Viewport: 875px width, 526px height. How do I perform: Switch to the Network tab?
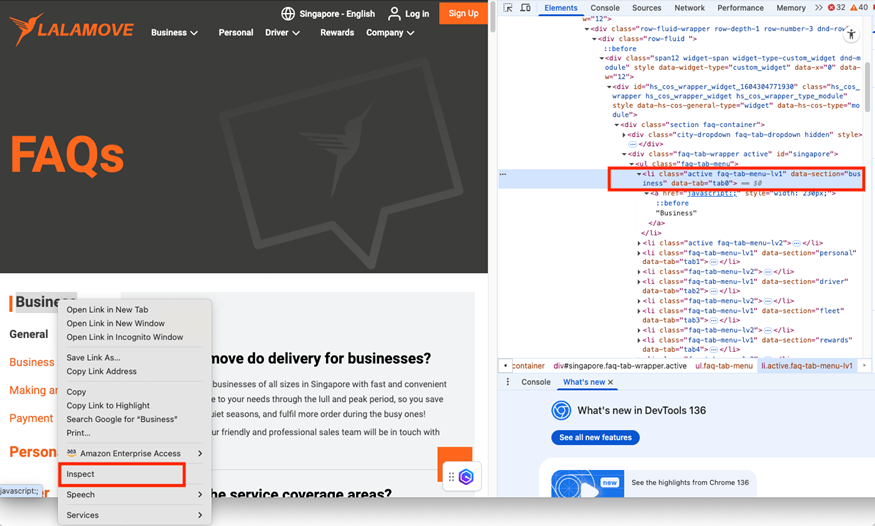(689, 8)
